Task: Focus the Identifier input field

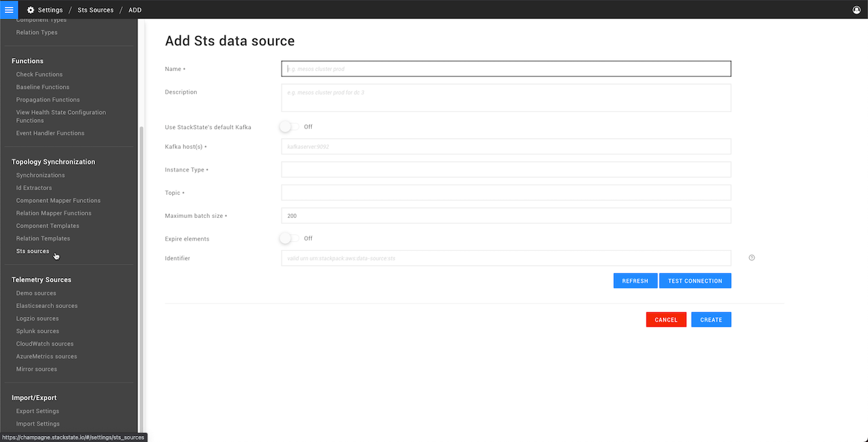Action: click(506, 258)
